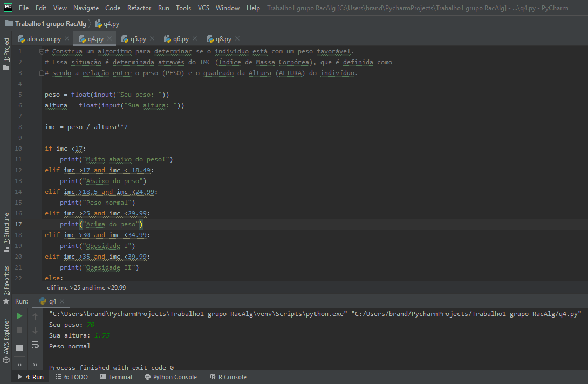
Task: Click the peso = float(input(...)) code line
Action: point(107,95)
